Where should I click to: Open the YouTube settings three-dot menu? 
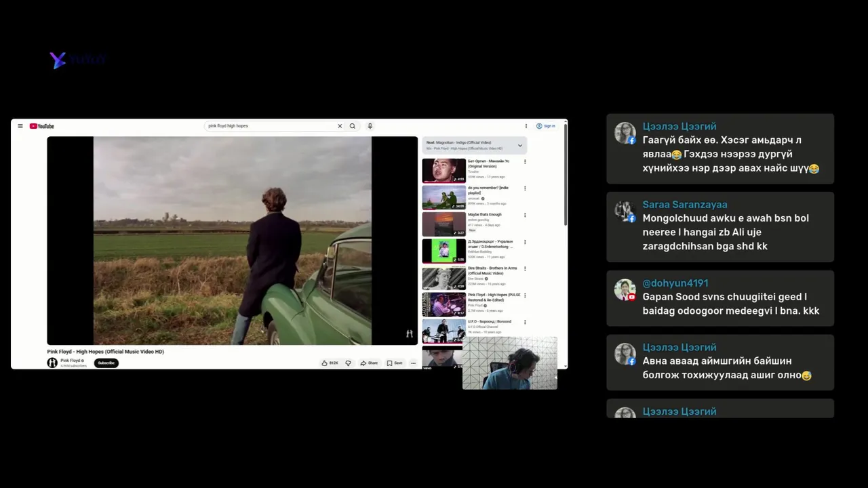[526, 126]
